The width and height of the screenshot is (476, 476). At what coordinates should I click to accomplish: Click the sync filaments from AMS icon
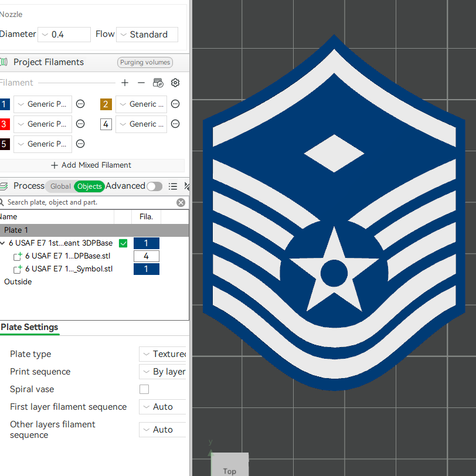158,83
